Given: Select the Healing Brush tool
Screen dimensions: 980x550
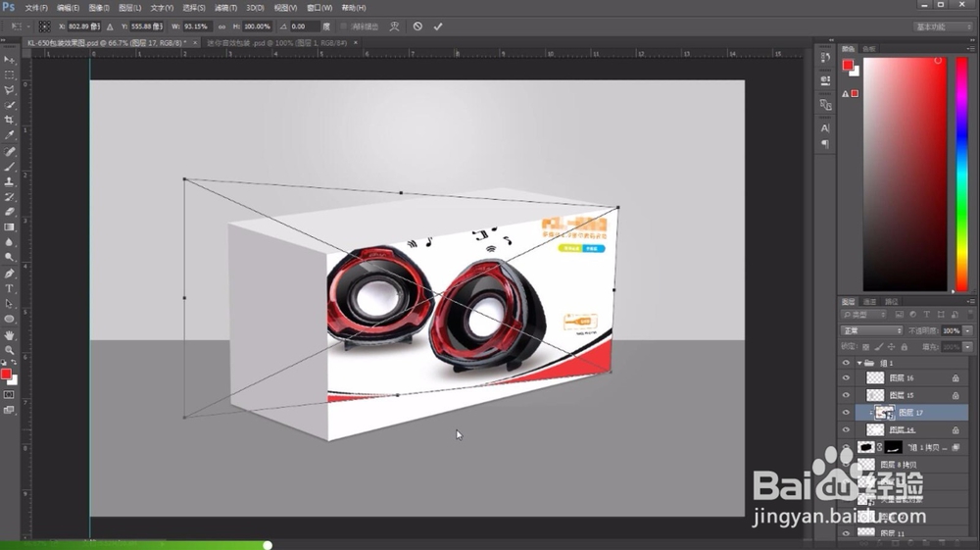Looking at the screenshot, I should pos(9,152).
